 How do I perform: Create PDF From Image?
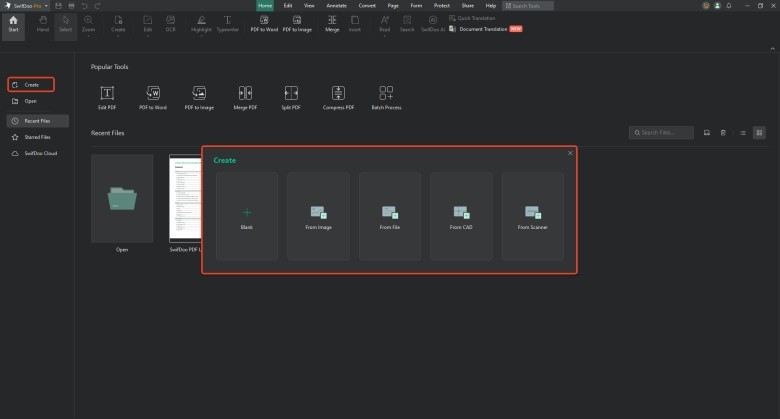click(x=318, y=216)
